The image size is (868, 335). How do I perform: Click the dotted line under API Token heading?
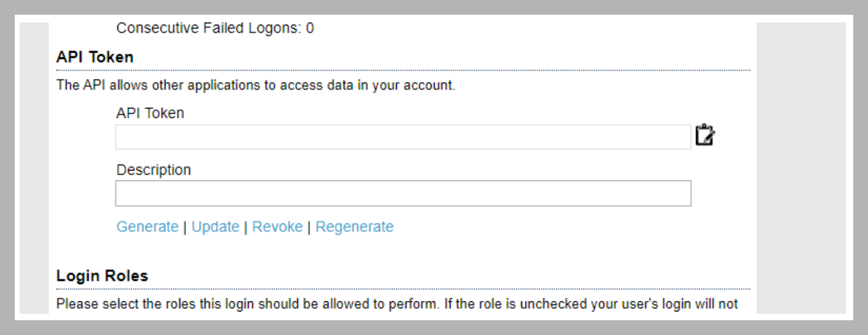coord(403,70)
